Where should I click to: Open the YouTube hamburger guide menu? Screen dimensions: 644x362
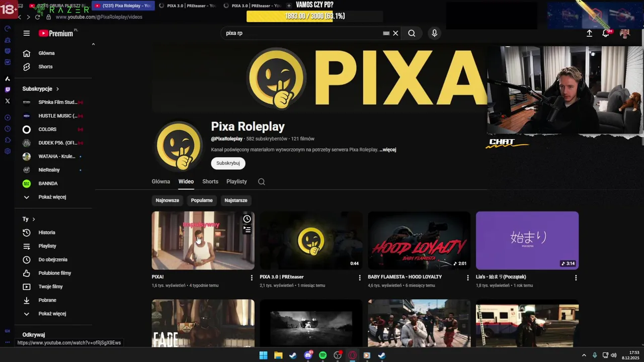coord(26,33)
